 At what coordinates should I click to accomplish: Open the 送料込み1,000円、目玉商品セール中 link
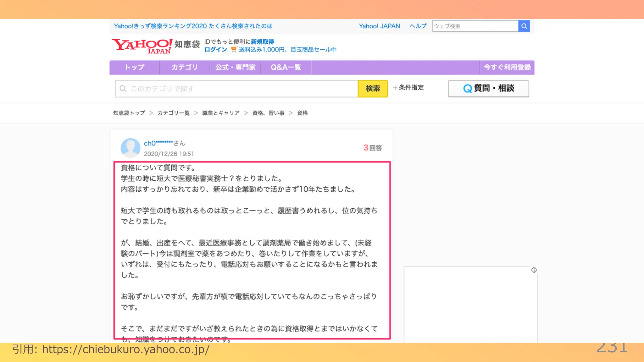pyautogui.click(x=287, y=49)
